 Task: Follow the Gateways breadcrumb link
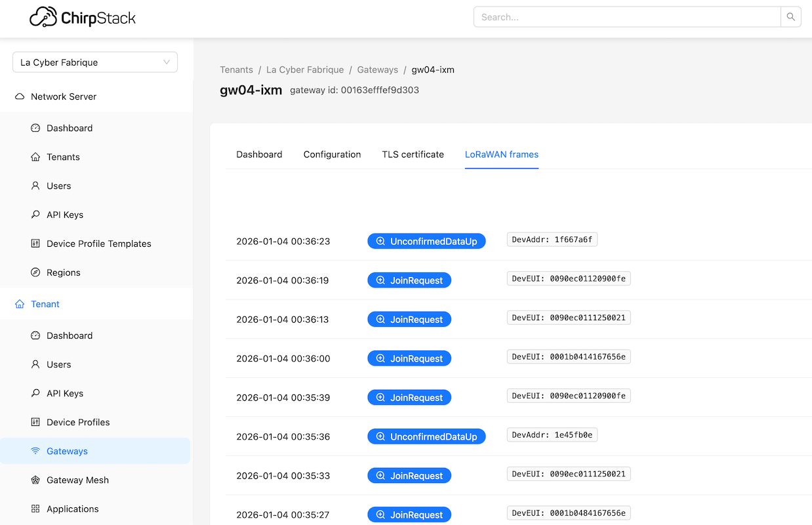pos(377,70)
